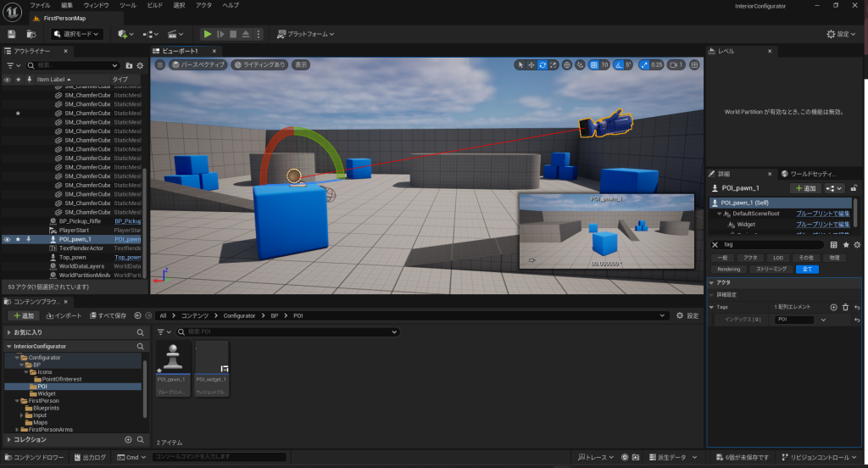This screenshot has height=468, width=868.
Task: Select the rotate gizmo tool in viewport
Action: (x=542, y=64)
